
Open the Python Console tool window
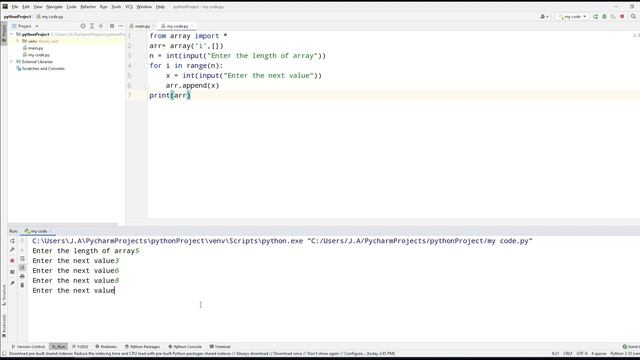tap(185, 347)
